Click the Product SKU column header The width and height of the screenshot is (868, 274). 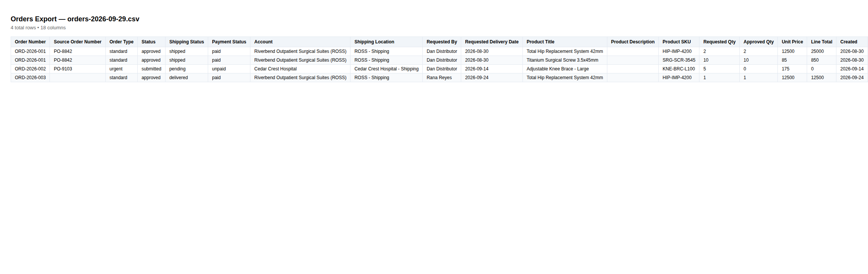click(x=679, y=42)
